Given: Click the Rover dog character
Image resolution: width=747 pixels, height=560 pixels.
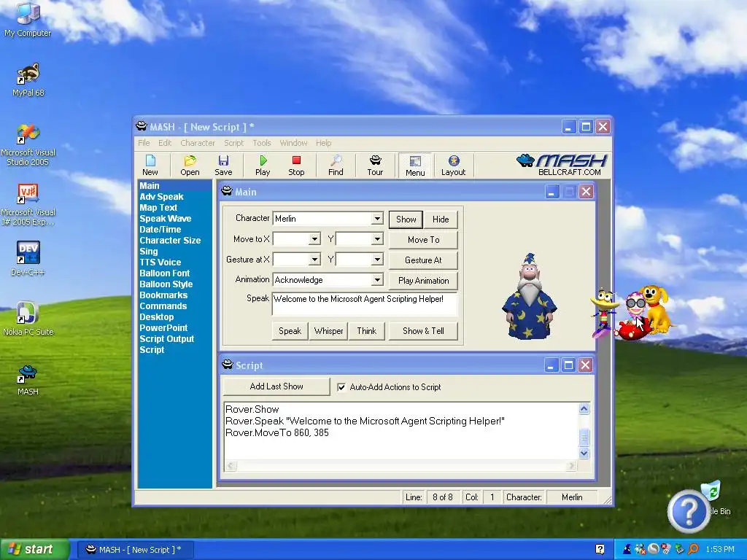Looking at the screenshot, I should point(657,308).
